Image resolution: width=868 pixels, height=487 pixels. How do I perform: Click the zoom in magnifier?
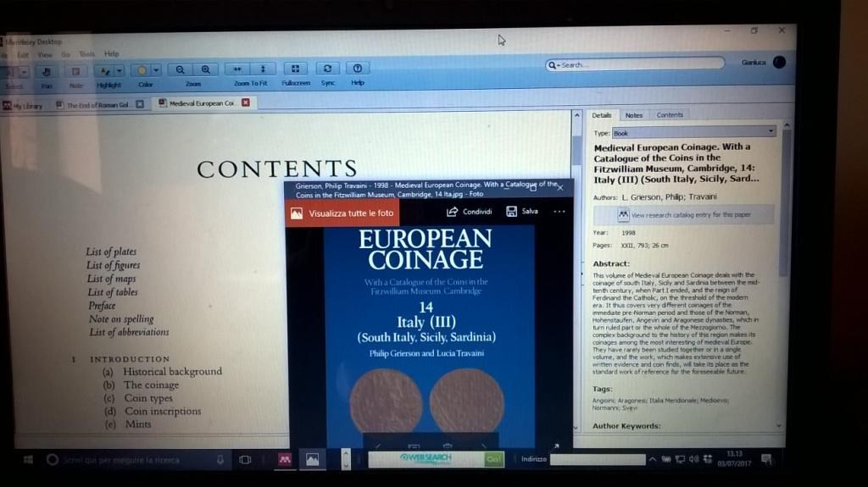205,69
